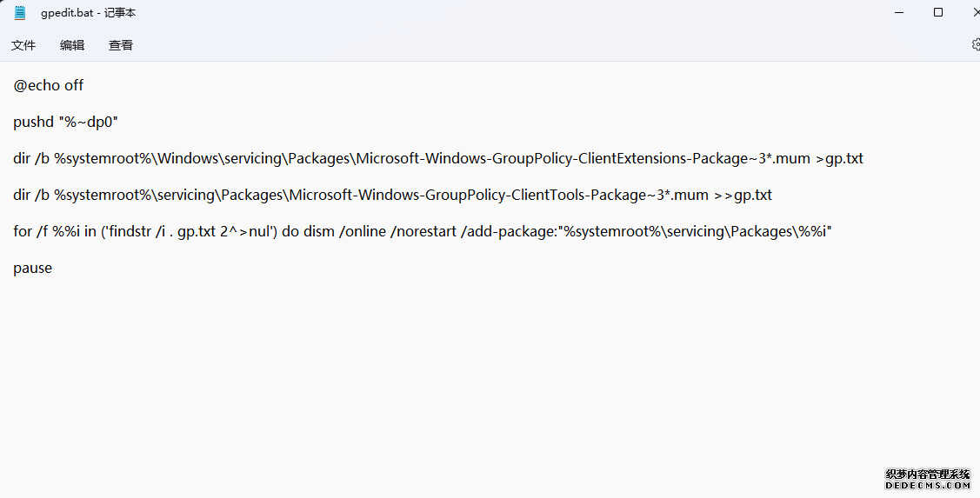Click the 'pushd "%~dp0"' line
980x498 pixels.
point(65,122)
